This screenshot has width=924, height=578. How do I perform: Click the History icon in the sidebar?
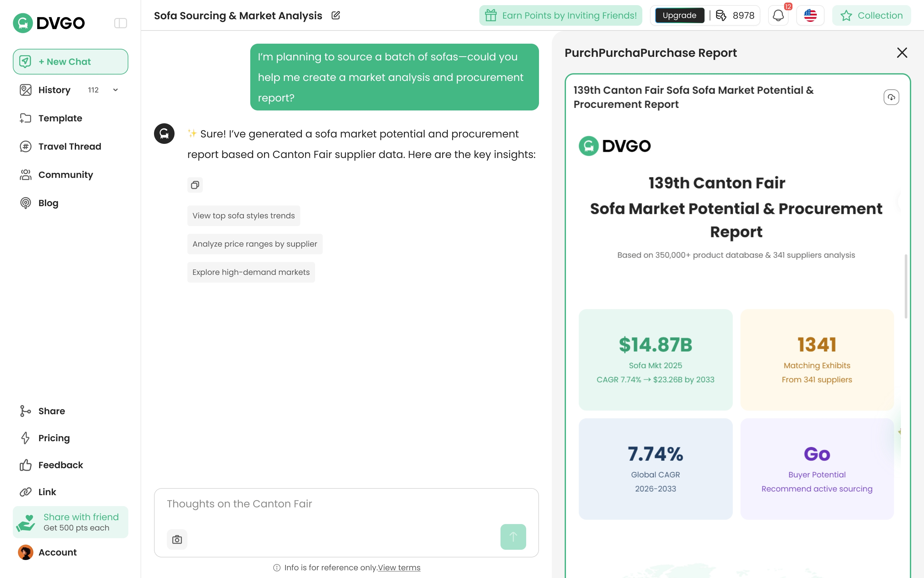click(x=26, y=90)
